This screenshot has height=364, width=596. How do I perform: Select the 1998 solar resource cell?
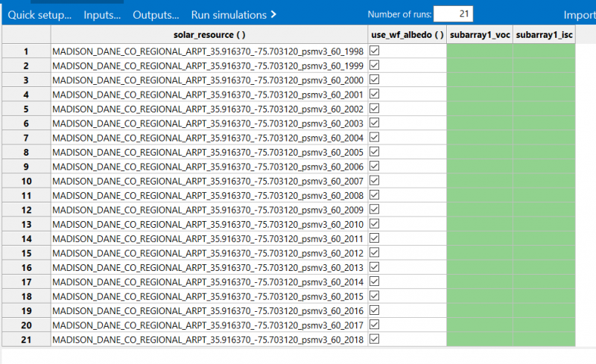coord(208,51)
